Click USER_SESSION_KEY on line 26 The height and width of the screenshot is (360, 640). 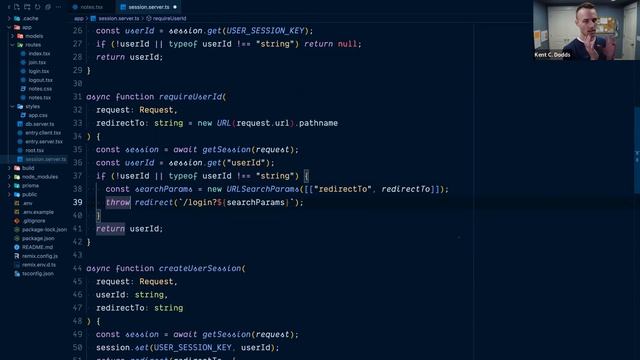265,31
